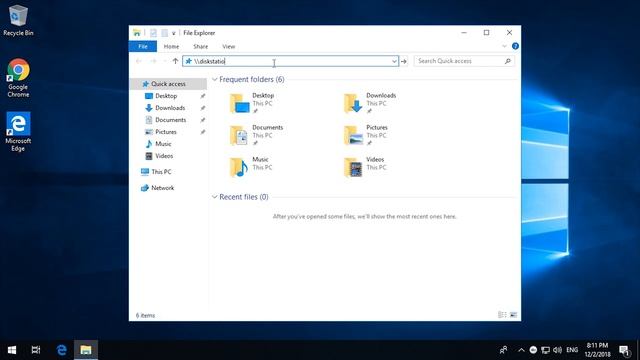Maximize File Explorer window
640x360 pixels.
coord(486,33)
